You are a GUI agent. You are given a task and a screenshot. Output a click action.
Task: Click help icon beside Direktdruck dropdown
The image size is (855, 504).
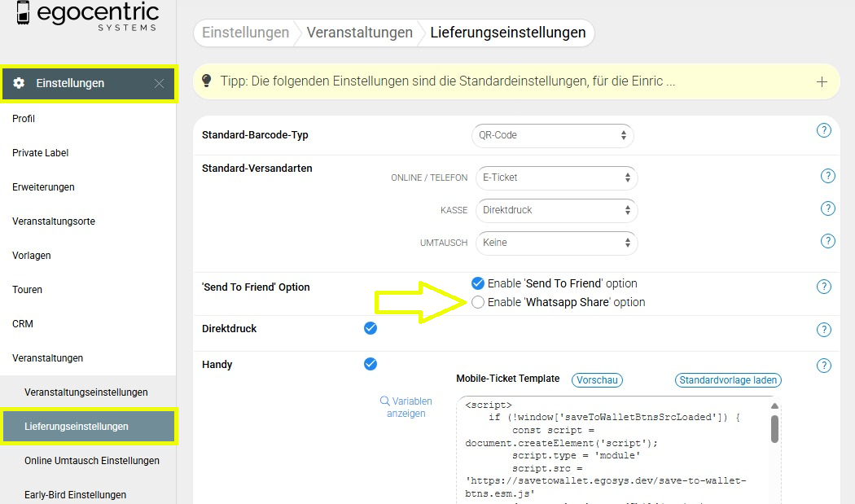[827, 209]
